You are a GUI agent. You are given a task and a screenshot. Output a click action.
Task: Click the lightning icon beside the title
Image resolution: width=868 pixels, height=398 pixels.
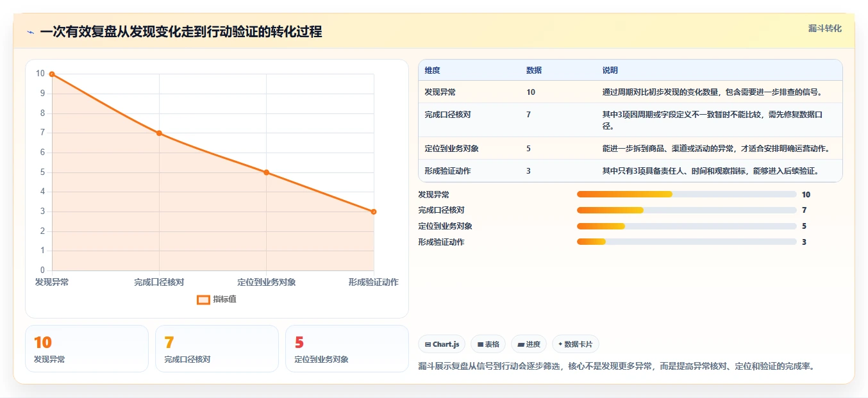click(30, 32)
